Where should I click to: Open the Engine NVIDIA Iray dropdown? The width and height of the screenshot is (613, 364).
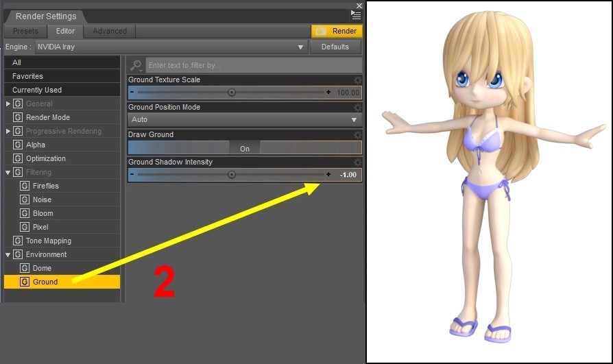(170, 47)
